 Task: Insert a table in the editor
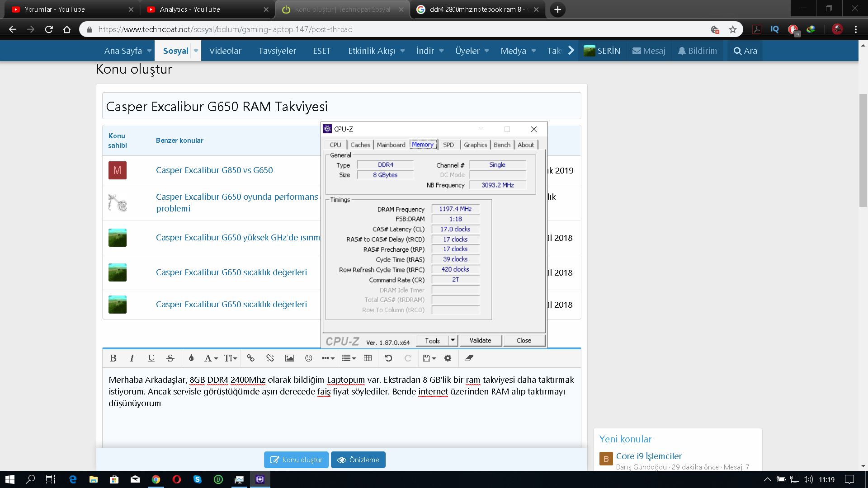[x=368, y=358]
